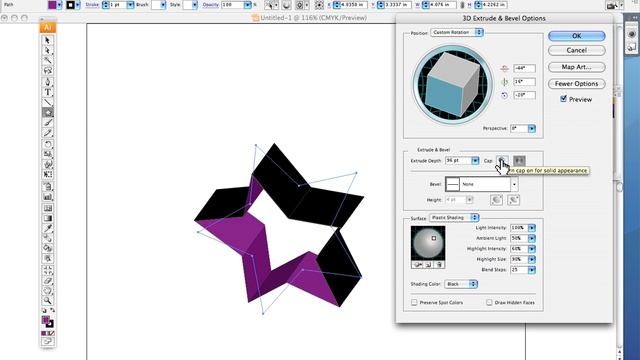Open the Stroke panel link
The width and height of the screenshot is (640, 360).
tap(92, 5)
